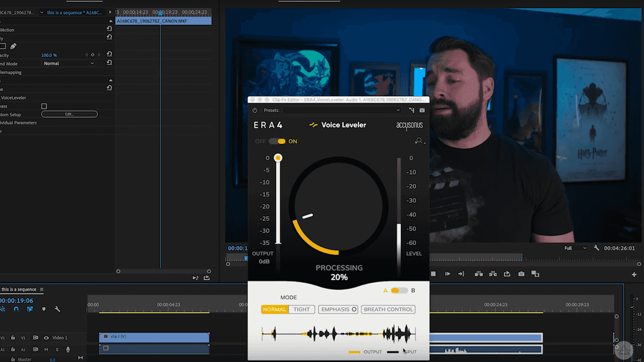Enable voice-over record on A1

68,350
